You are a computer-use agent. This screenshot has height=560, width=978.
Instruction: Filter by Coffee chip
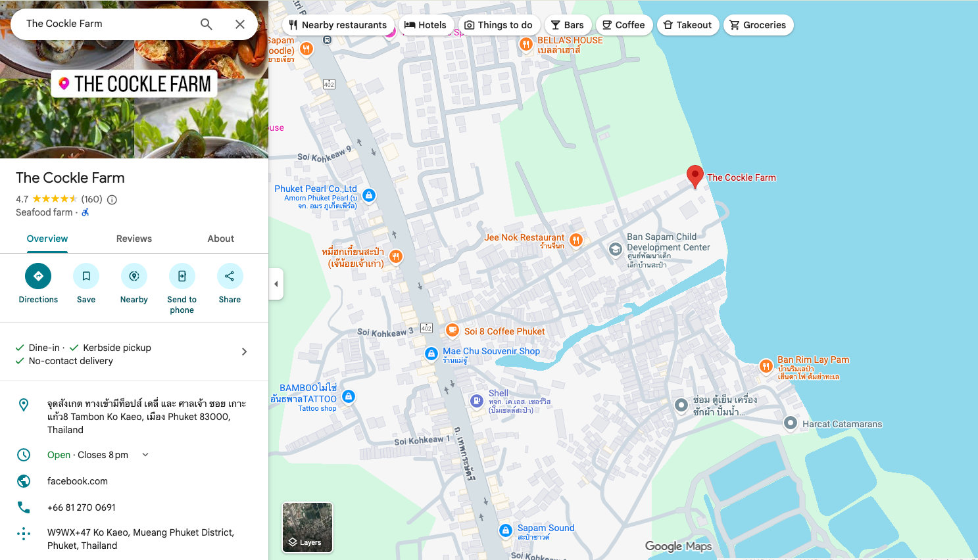click(x=624, y=25)
